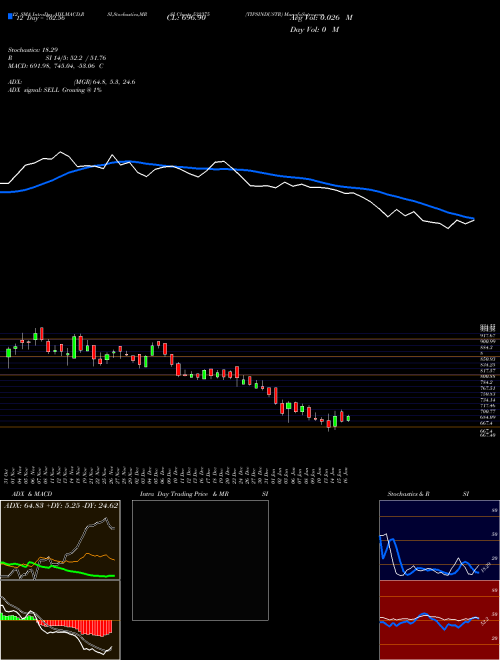Click the last green candlestick on chart
Viewport: 500px width, 660px height.
348,418
